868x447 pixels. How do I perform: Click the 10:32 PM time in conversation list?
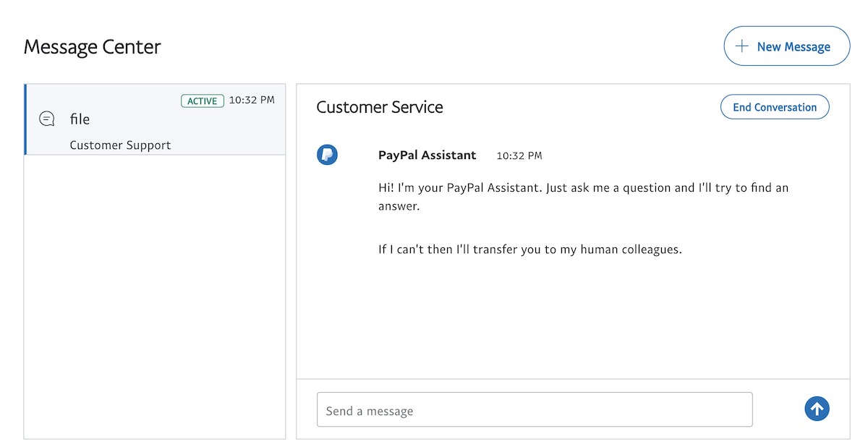click(252, 101)
